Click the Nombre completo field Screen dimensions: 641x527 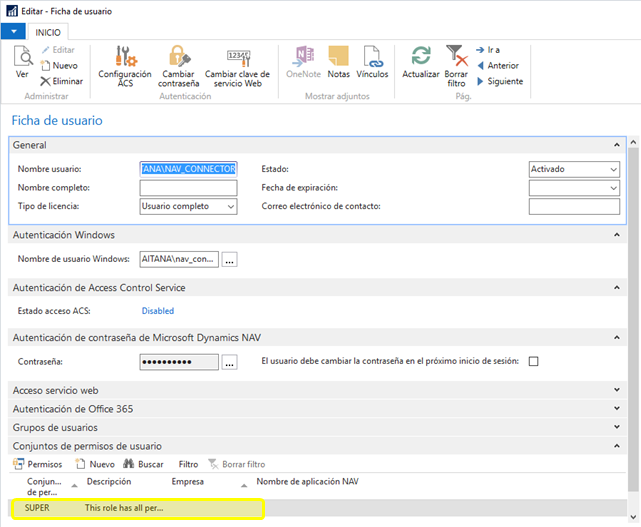pos(188,188)
